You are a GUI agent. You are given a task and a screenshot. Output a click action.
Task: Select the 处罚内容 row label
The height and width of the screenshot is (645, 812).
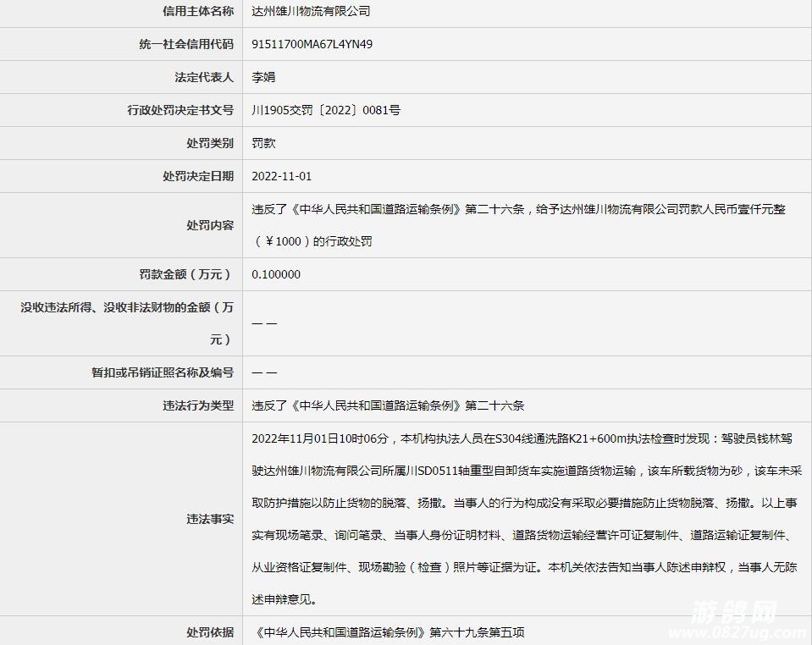click(210, 225)
